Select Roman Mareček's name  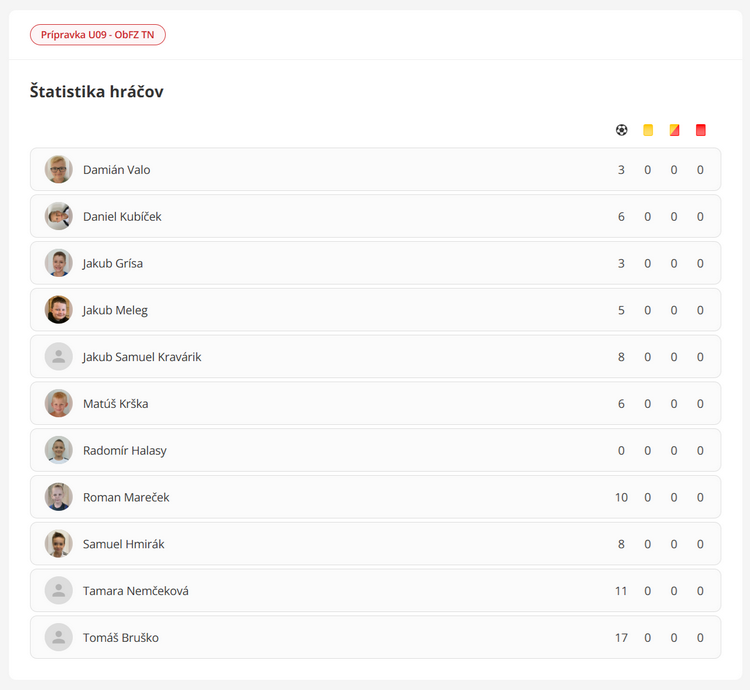pyautogui.click(x=119, y=498)
